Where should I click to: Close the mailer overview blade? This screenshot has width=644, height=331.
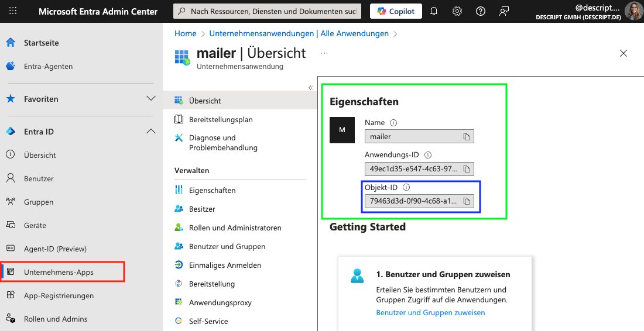click(x=623, y=53)
